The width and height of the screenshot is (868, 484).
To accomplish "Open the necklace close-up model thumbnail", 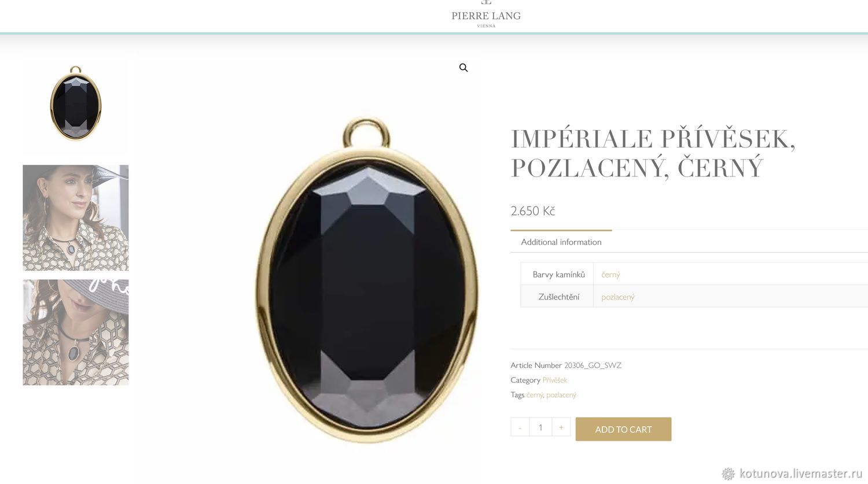I will (x=76, y=332).
